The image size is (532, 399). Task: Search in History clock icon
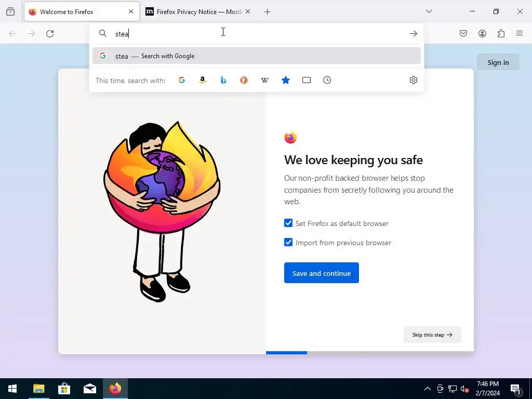(x=327, y=80)
